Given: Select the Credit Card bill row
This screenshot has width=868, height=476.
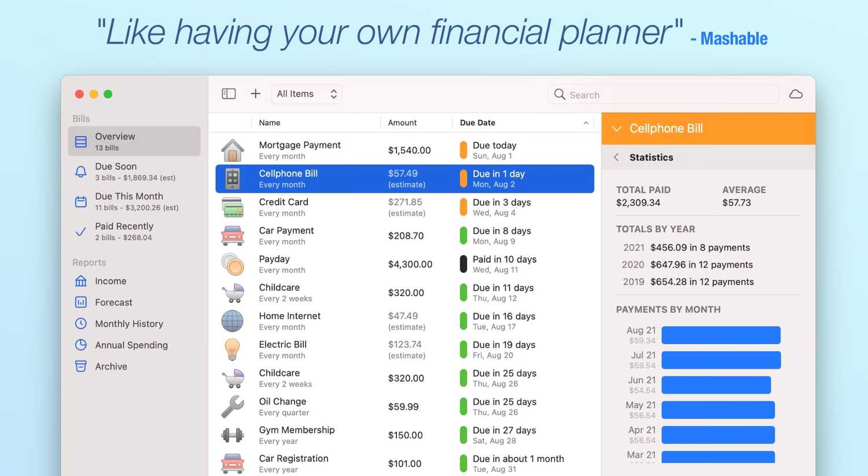Looking at the screenshot, I should [x=405, y=208].
